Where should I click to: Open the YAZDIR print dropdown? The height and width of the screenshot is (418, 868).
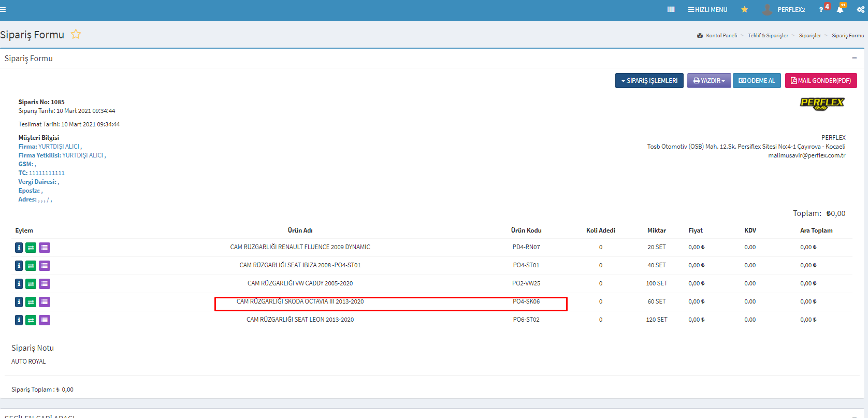[708, 81]
